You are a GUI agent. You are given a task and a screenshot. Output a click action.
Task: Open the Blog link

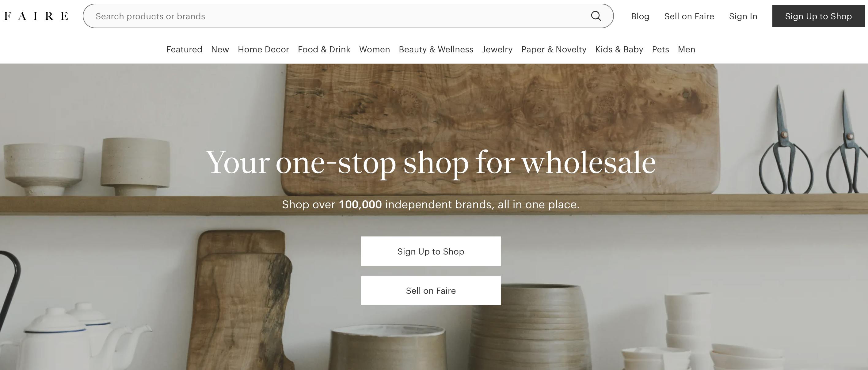[x=640, y=16]
